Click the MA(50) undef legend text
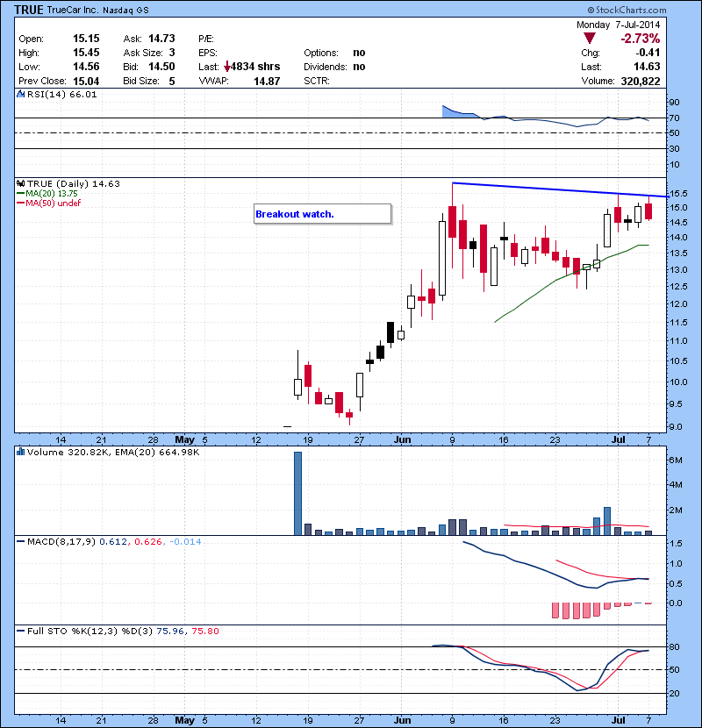This screenshot has width=702, height=728. point(53,203)
